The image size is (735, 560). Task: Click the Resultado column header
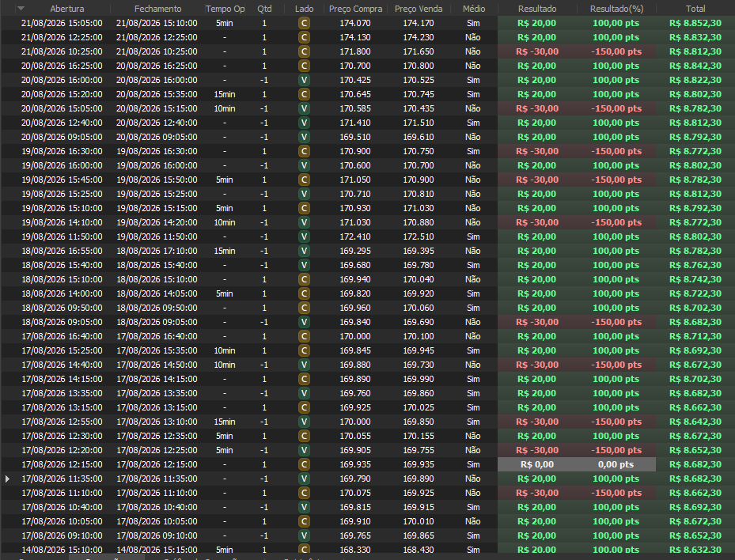(x=537, y=9)
